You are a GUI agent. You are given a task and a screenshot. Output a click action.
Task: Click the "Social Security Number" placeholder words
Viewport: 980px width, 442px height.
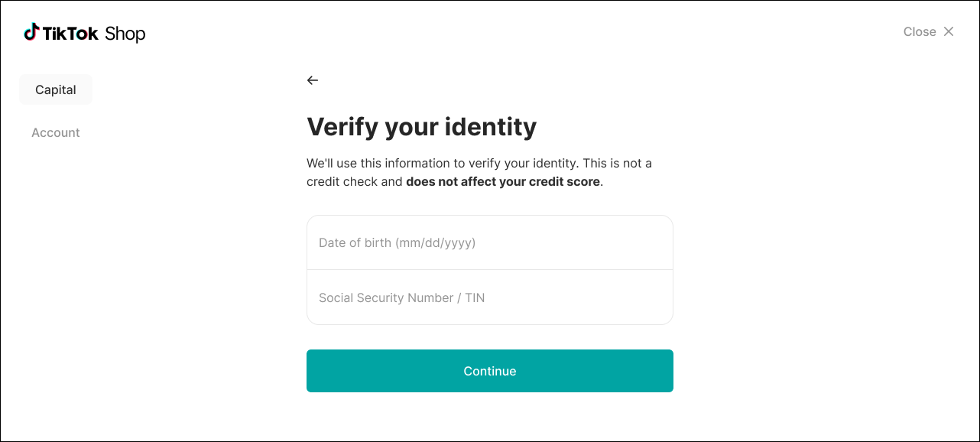386,297
